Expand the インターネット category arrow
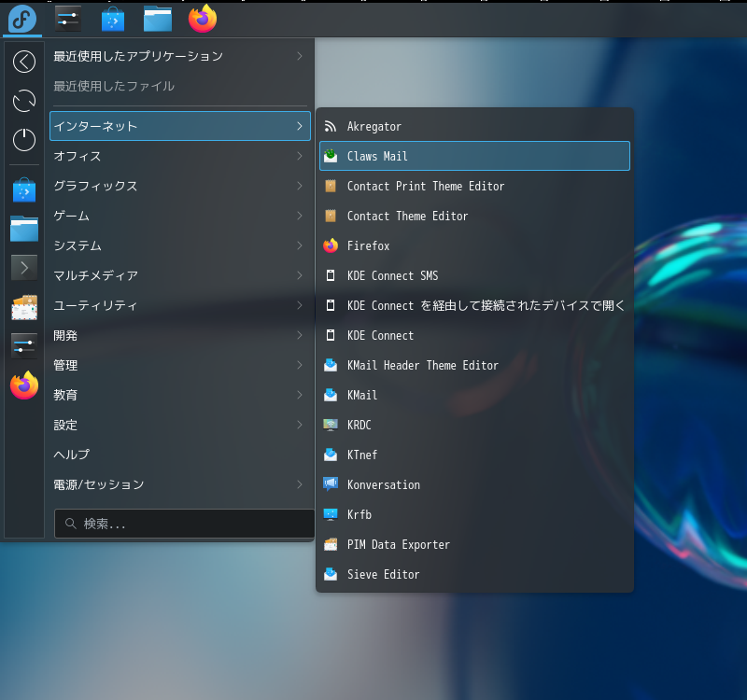 tap(300, 126)
